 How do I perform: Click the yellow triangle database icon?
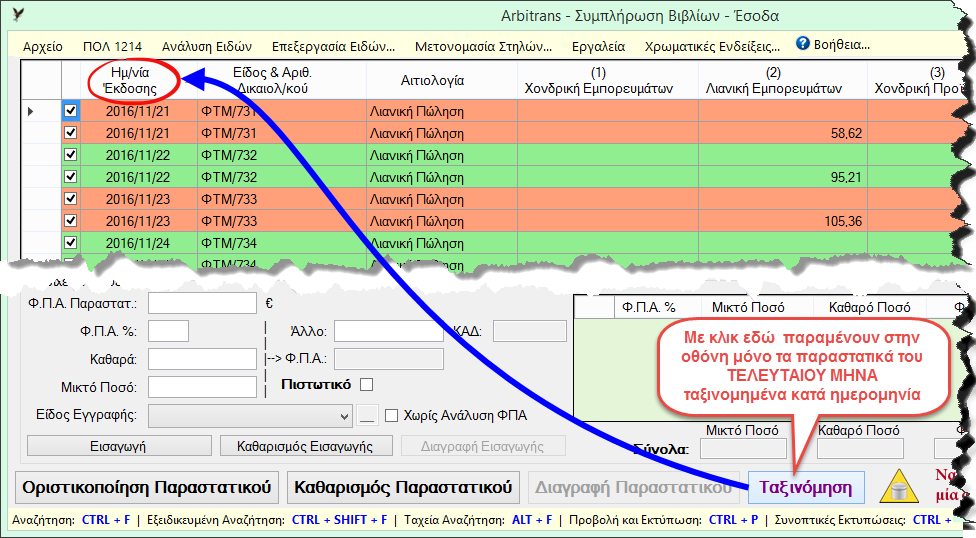click(x=899, y=486)
